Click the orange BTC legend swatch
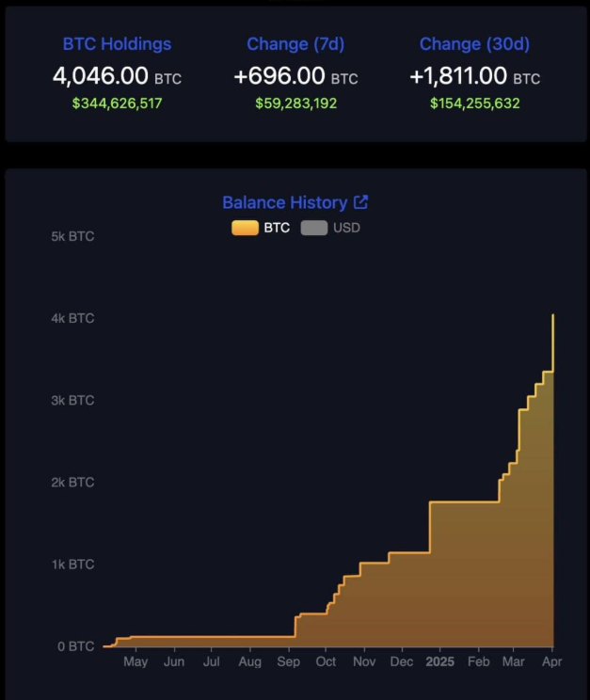The image size is (590, 700). click(245, 228)
